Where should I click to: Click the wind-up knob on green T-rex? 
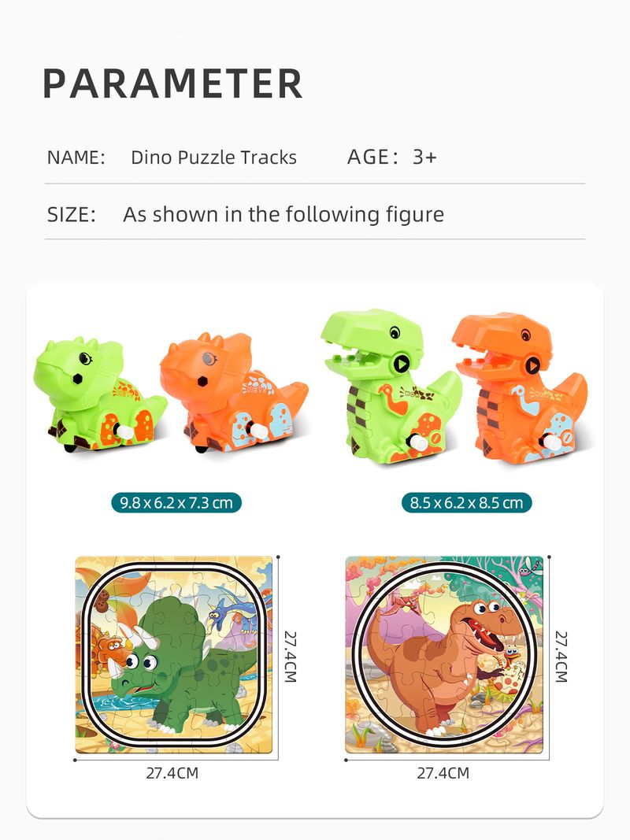click(x=417, y=442)
